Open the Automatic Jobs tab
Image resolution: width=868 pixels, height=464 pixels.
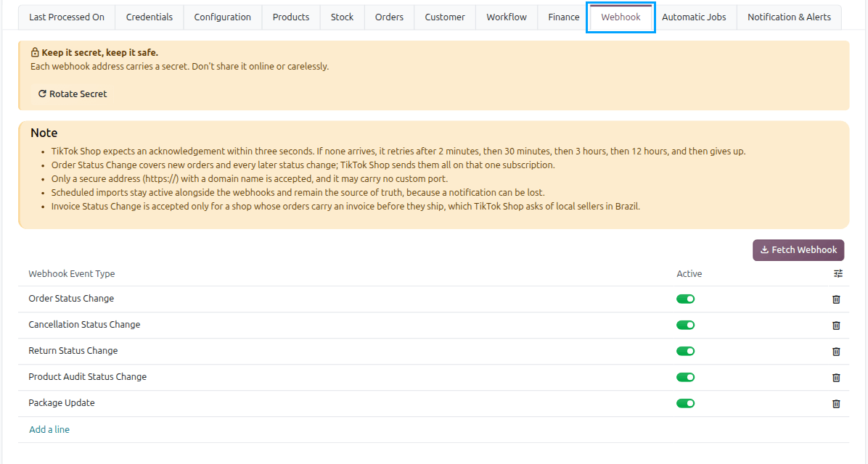(x=694, y=17)
